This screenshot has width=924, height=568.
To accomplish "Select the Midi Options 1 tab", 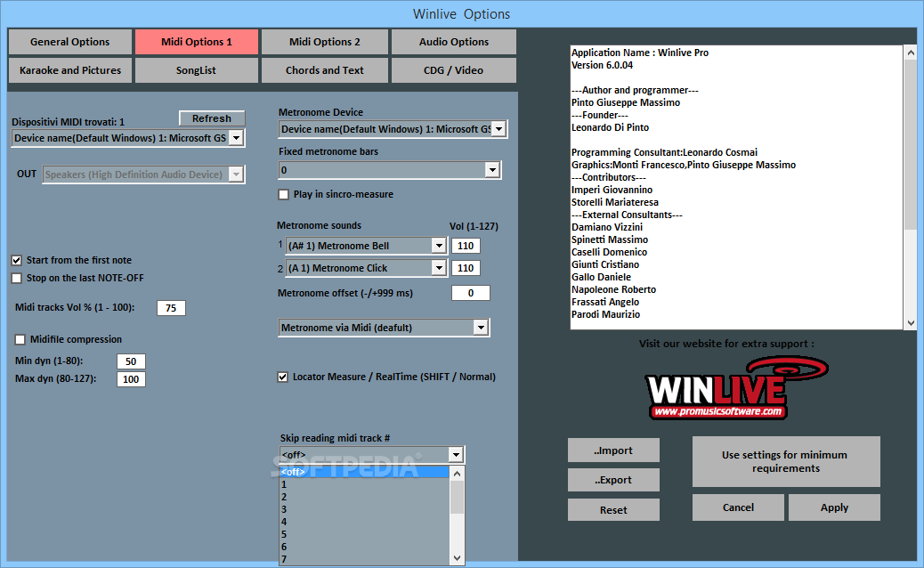I will [x=196, y=42].
